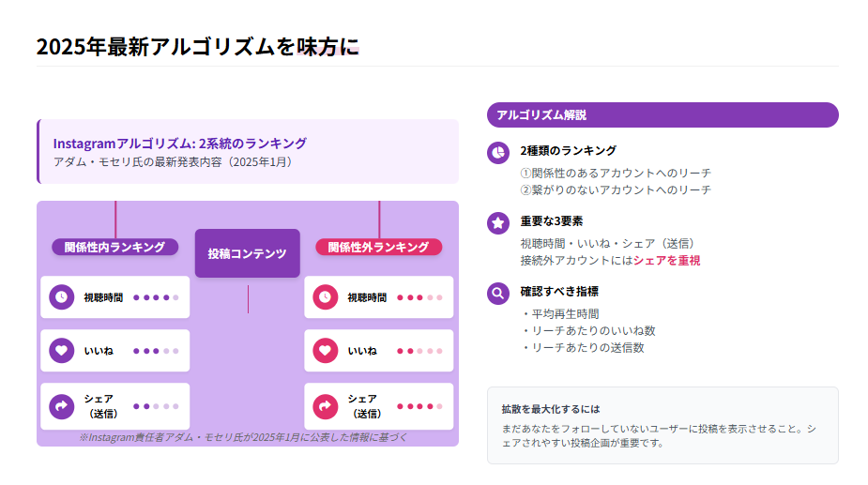868x485 pixels.
Task: Click the purple share arrow icon
Action: pyautogui.click(x=61, y=406)
